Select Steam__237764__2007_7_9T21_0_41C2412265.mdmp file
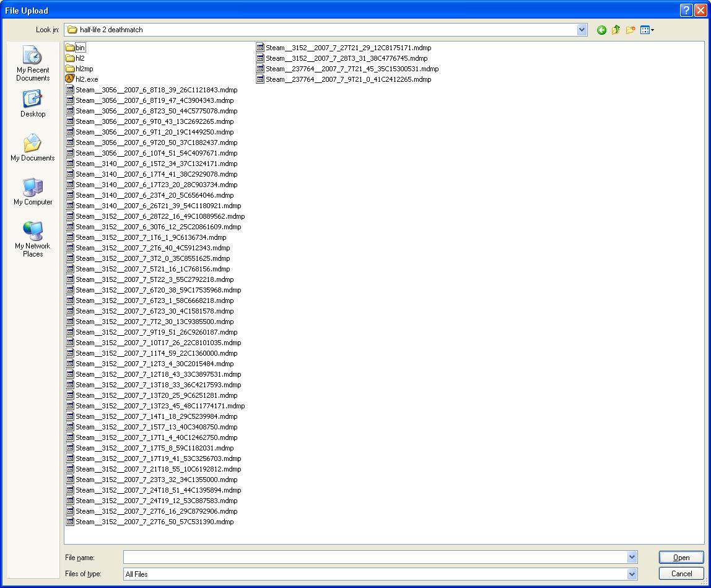The image size is (711, 588). click(348, 79)
